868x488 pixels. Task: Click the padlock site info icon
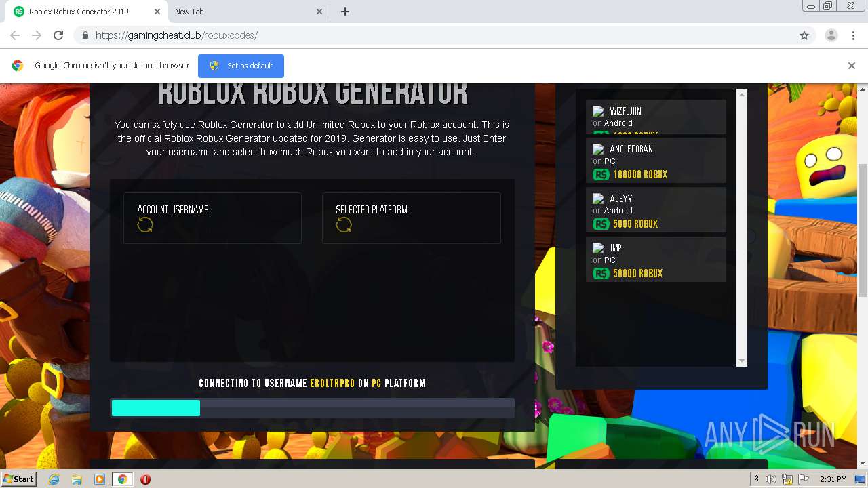point(85,35)
